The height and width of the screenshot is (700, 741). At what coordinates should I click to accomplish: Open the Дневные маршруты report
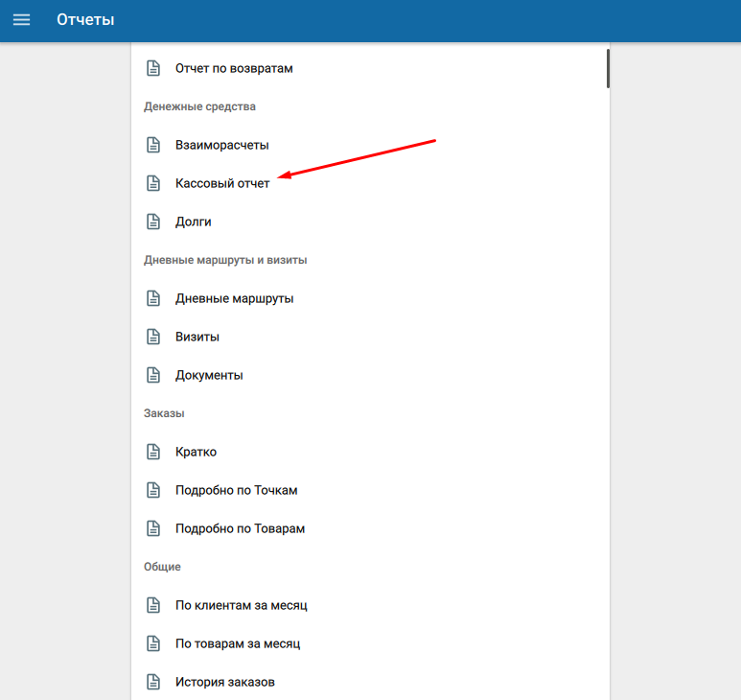370,298
